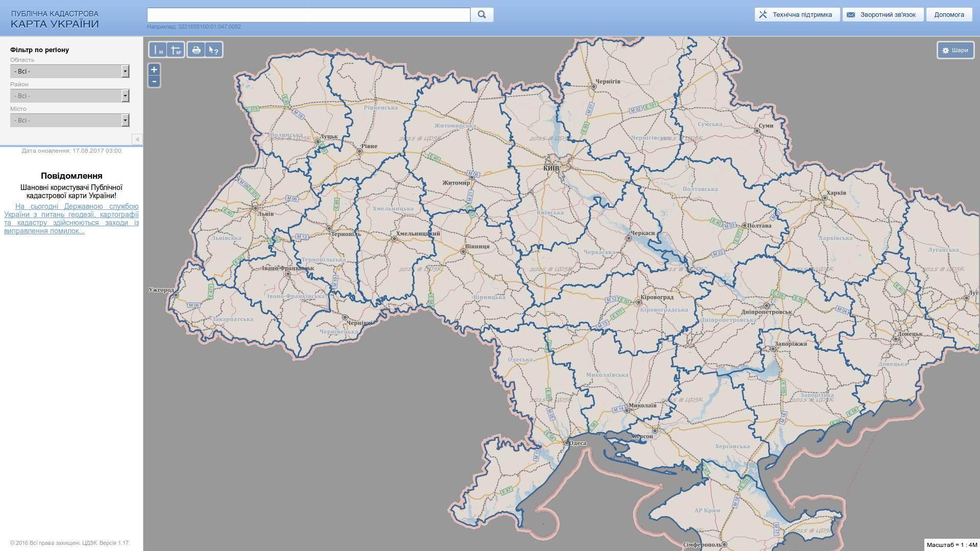Open the Шари layers panel

(x=955, y=50)
